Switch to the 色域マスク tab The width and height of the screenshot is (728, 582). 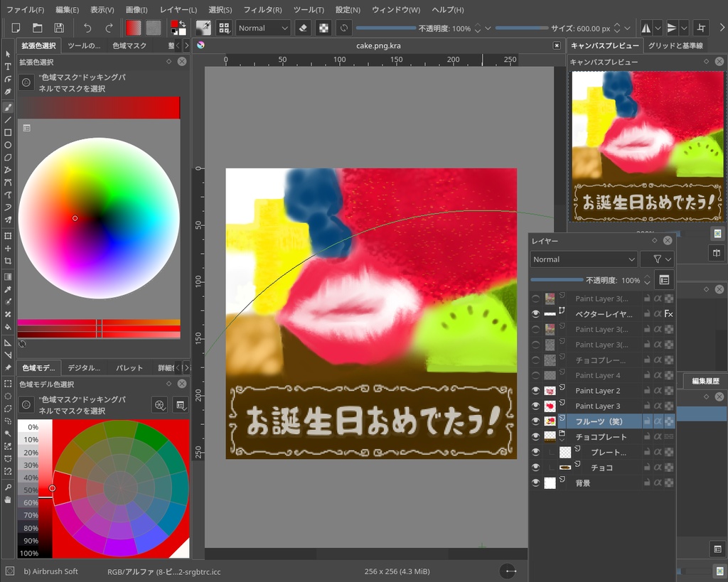[129, 45]
